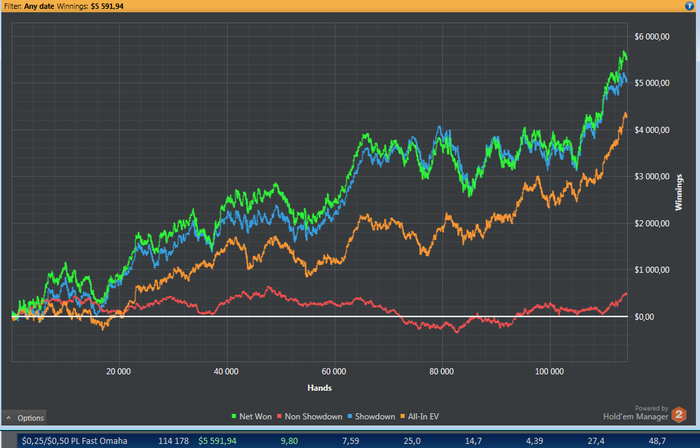
Task: Click the Winnings $5 591,94 header text
Action: [90, 6]
